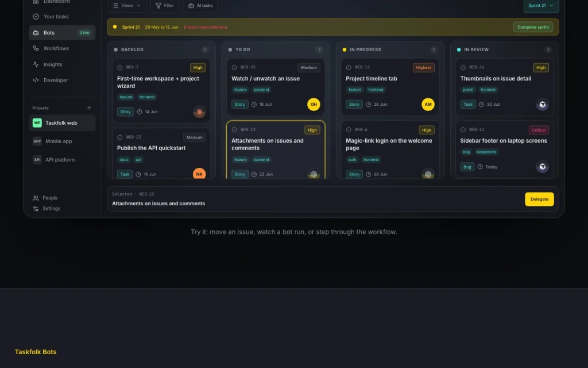Open the Views dropdown
Image resolution: width=588 pixels, height=368 pixels.
126,6
